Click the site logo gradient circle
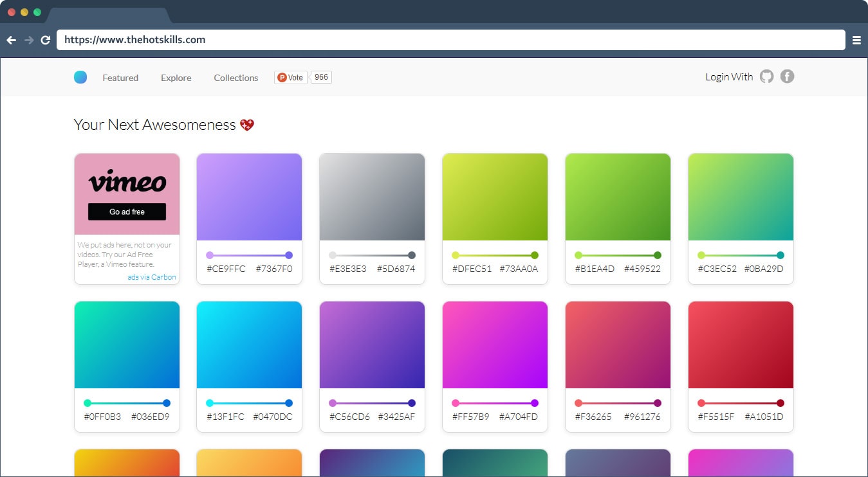868x477 pixels. tap(80, 77)
